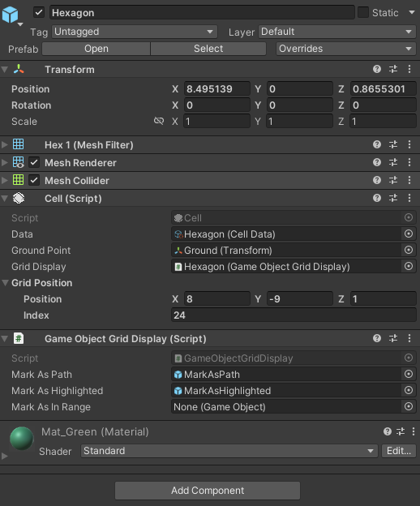This screenshot has height=506, width=420.
Task: Click object picker for Ground Point field
Action: [409, 250]
